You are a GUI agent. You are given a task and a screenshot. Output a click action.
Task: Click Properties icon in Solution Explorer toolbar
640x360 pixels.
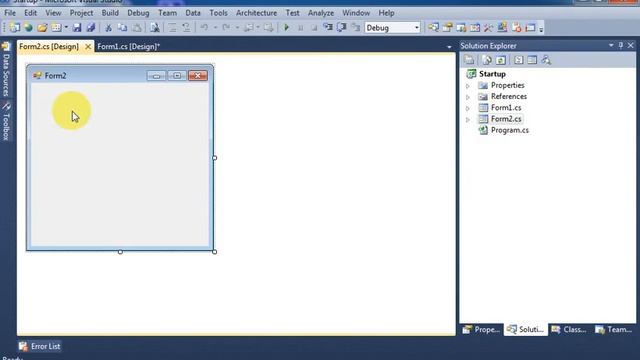pos(469,60)
